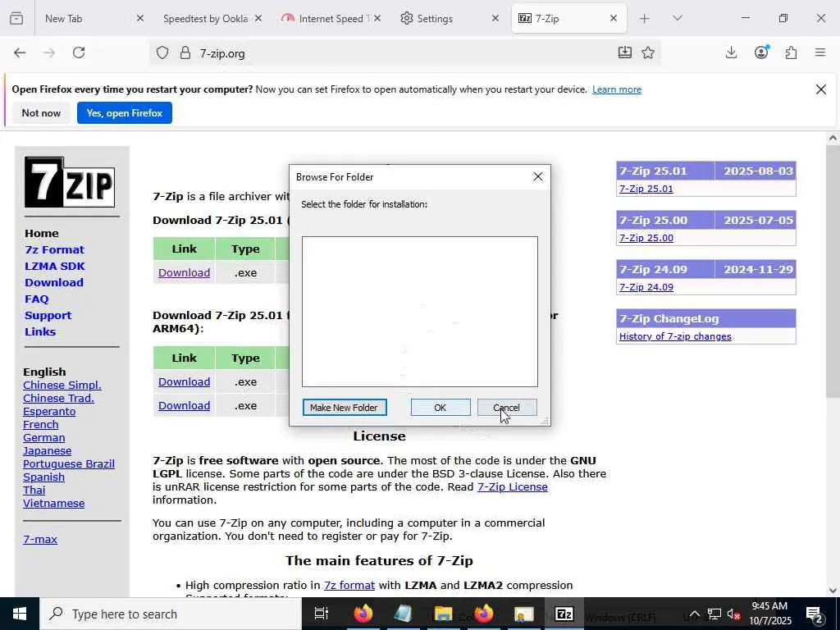Click the muted volume tray icon
Screen dimensions: 840x630
(733, 614)
